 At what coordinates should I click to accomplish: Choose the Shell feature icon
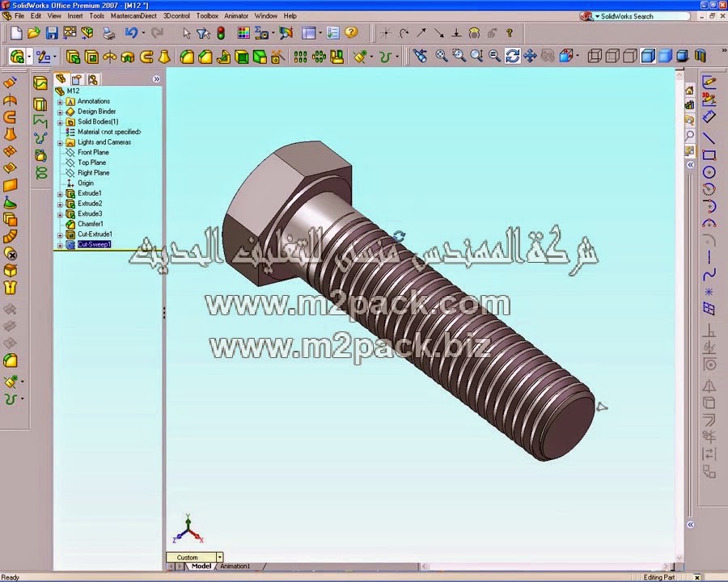click(x=241, y=57)
